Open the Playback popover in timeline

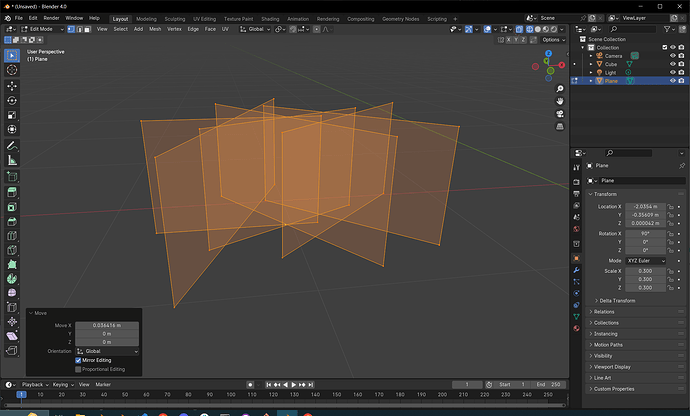click(x=35, y=385)
